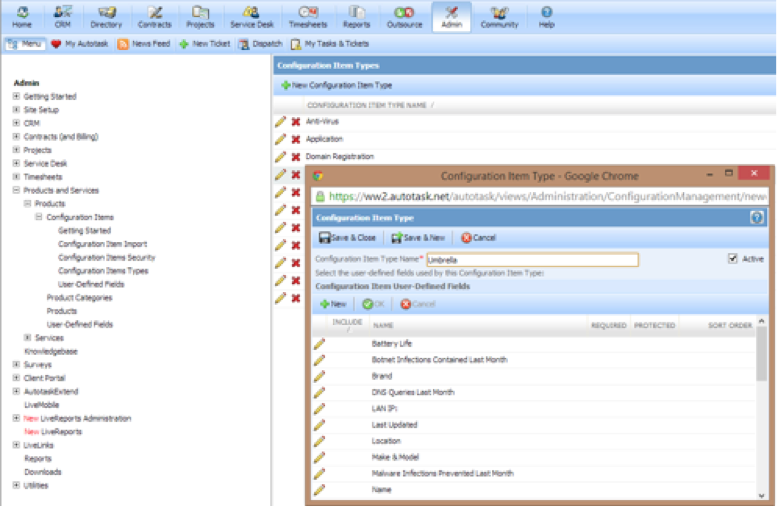Open the Community module
777x507 pixels.
(499, 17)
